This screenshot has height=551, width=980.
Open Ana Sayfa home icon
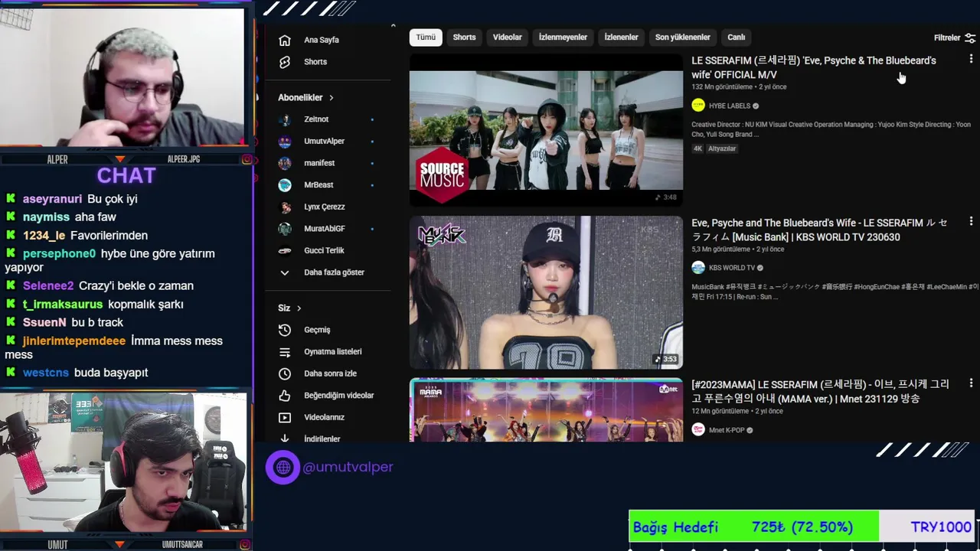[285, 40]
